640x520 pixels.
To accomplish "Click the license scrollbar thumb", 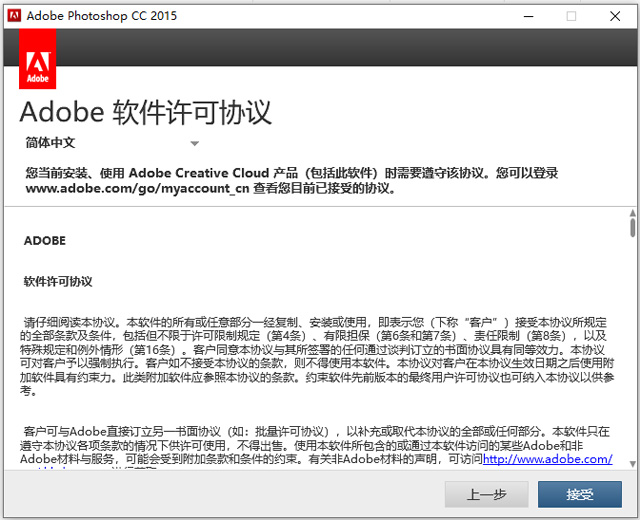I will tap(632, 226).
